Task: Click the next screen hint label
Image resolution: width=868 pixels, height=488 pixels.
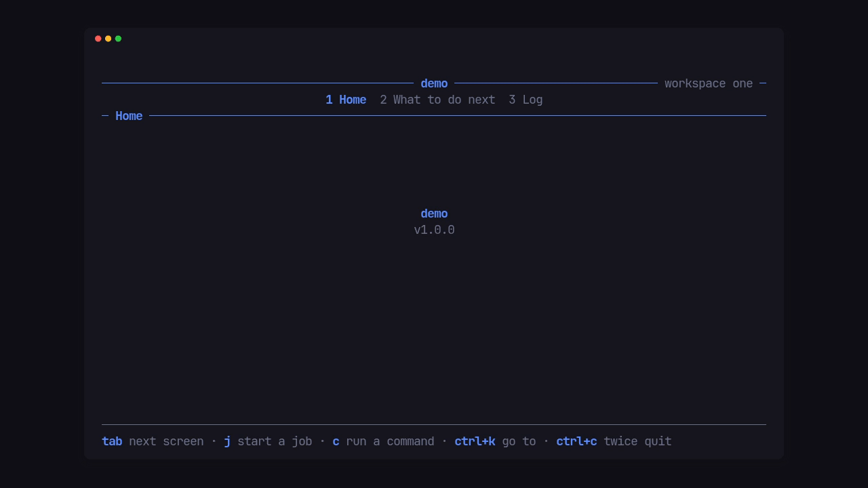Action: click(166, 441)
